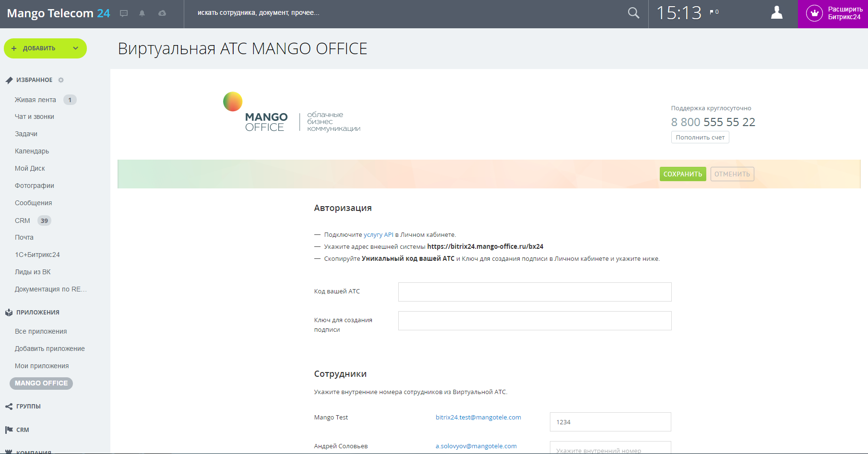Click the CRM flag icon in the sidebar
Image resolution: width=868 pixels, height=454 pixels.
point(10,430)
